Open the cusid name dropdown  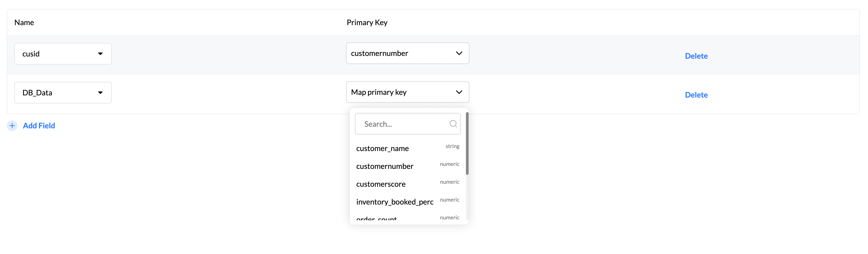63,54
